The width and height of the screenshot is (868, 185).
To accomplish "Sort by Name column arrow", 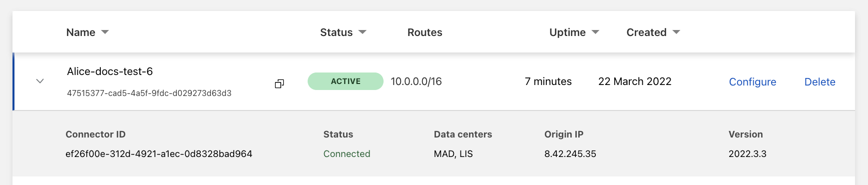I will pos(105,32).
